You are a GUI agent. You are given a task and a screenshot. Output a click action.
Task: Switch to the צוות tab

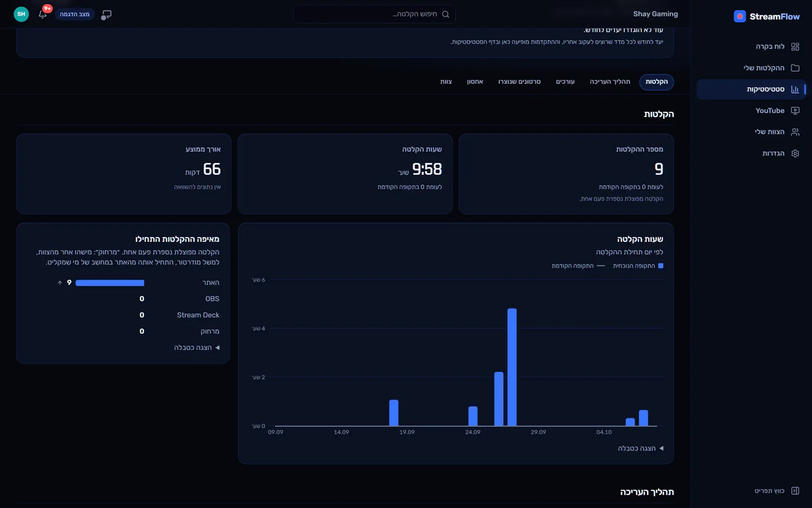(x=446, y=82)
